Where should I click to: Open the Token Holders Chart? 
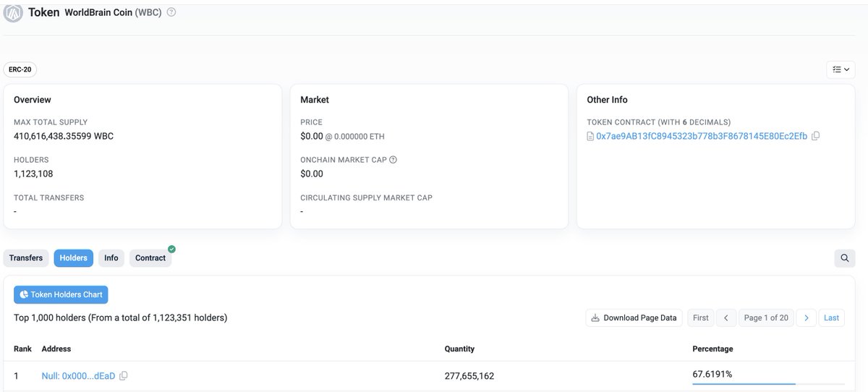(x=61, y=295)
